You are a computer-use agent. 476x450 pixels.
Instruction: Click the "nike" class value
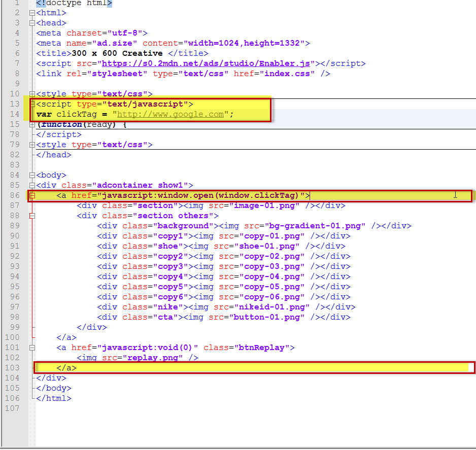[x=168, y=307]
